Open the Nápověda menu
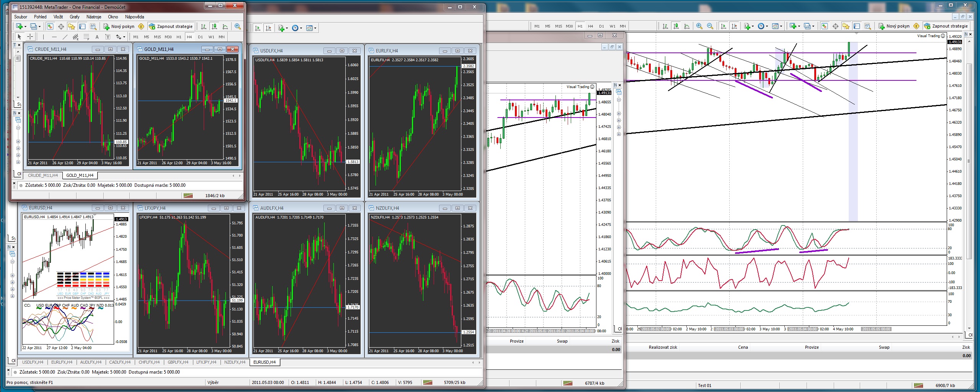Screen dimensions: 980x392 134,17
